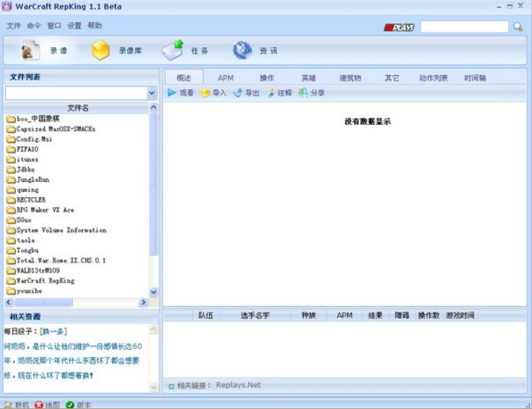Viewport: 532px width, 409px height.
Task: Sort by 选手名字 column header
Action: click(x=255, y=315)
